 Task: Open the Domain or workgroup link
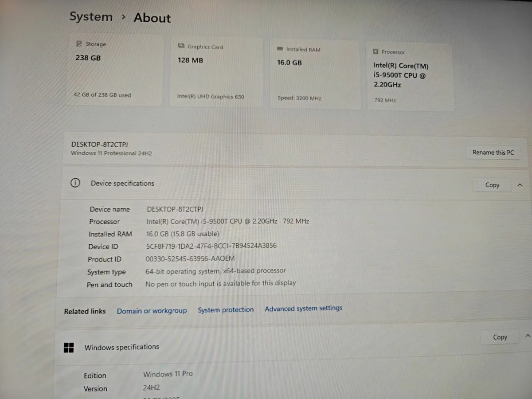[x=152, y=310]
